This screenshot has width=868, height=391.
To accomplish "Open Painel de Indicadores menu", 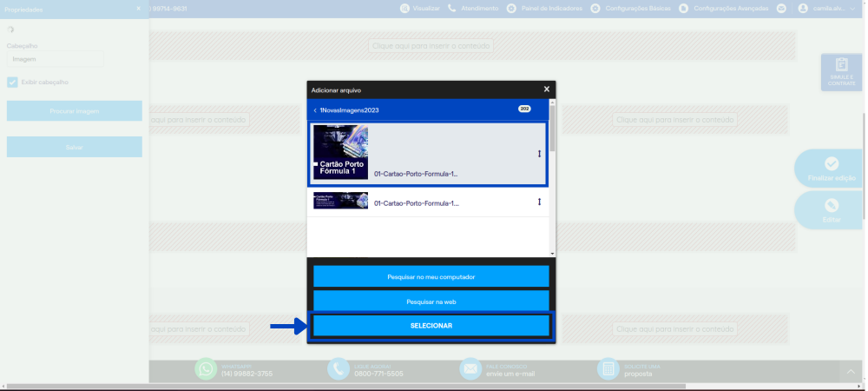I will pyautogui.click(x=545, y=9).
